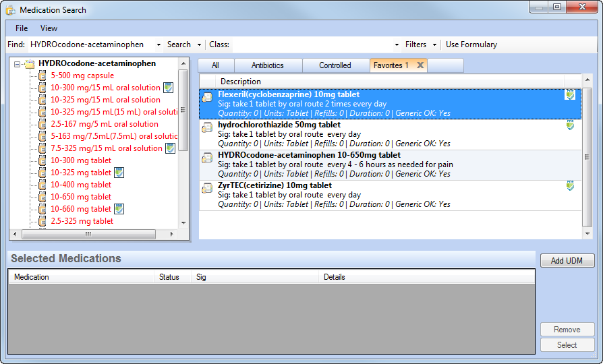Viewport: 603px width, 364px height.
Task: Click the favorite icon beside hydrochlorothiazide 50mg tablet
Action: [x=207, y=127]
